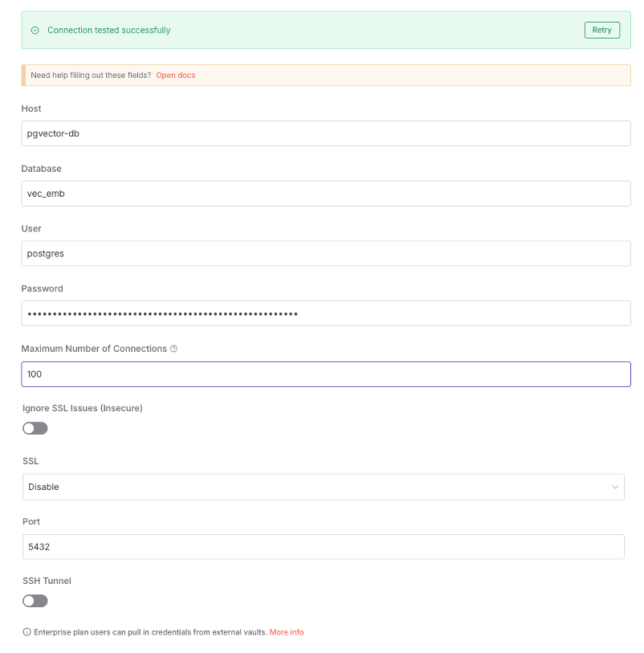The image size is (644, 653).
Task: Click the help icon beside Maximum Number of Connections
Action: (173, 349)
